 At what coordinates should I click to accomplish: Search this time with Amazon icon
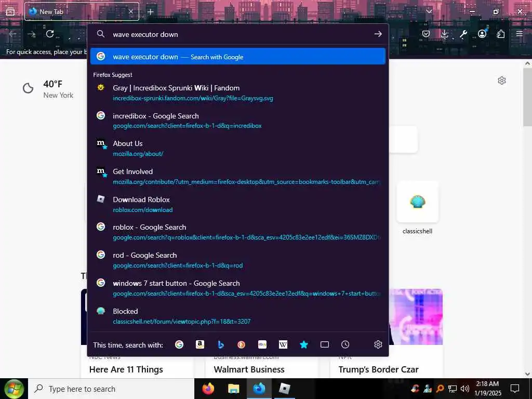(200, 345)
